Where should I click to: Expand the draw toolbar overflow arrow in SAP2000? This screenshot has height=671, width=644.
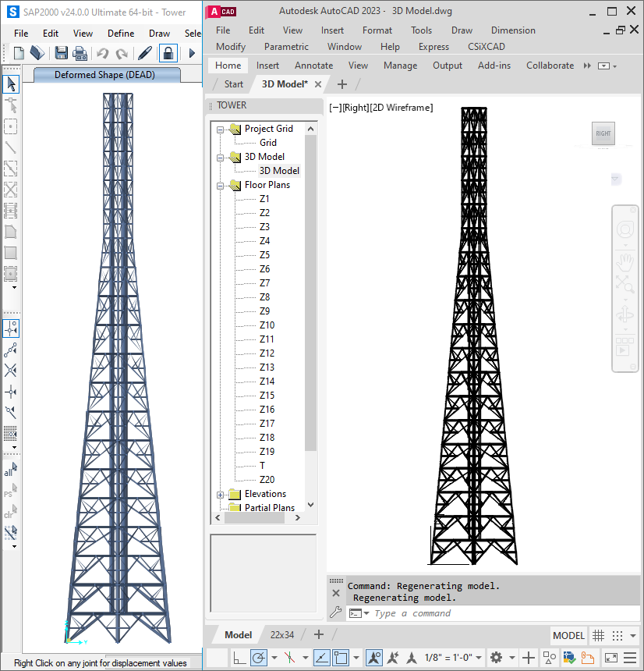14,288
